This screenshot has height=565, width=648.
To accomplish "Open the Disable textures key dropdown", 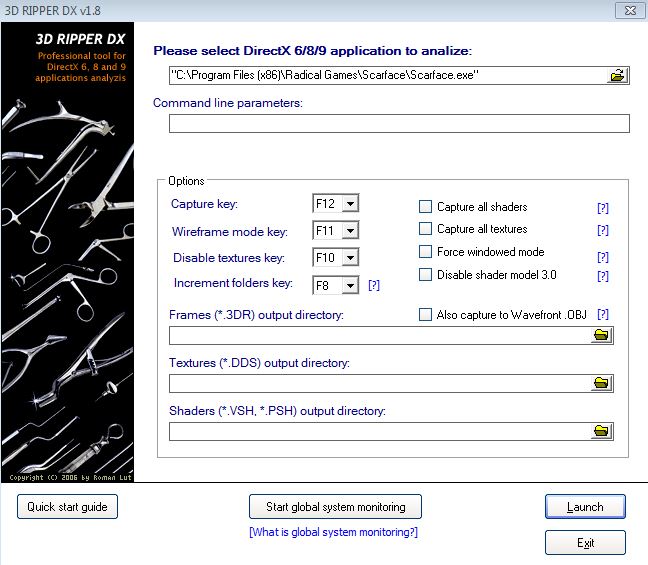I will tap(349, 258).
